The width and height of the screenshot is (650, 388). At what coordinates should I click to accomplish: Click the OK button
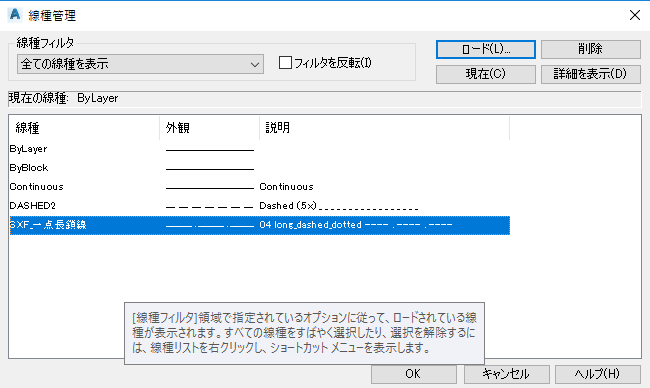(x=413, y=374)
